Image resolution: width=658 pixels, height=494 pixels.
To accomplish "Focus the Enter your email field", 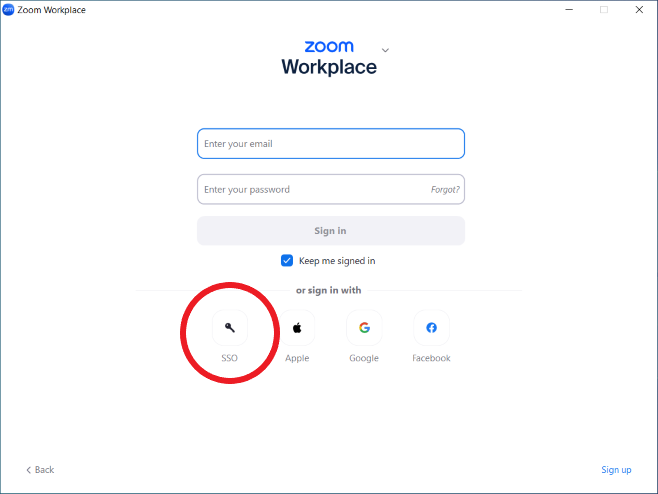I will point(331,144).
